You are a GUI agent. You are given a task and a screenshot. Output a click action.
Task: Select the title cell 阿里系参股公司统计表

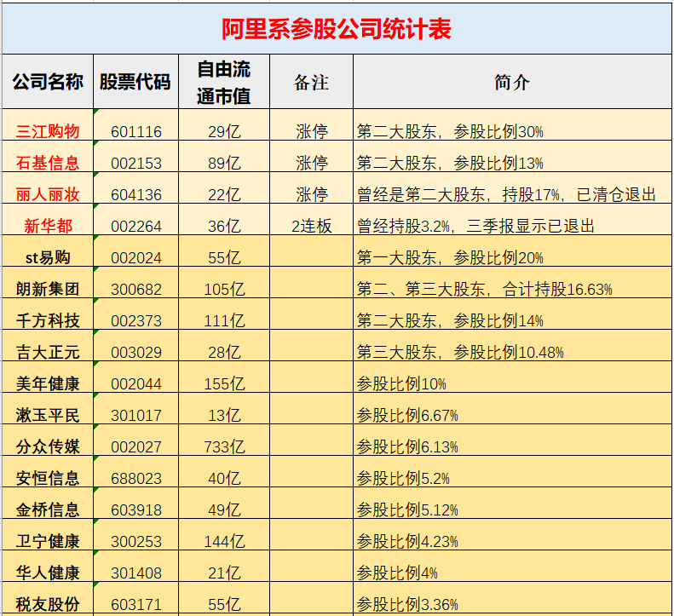337,29
